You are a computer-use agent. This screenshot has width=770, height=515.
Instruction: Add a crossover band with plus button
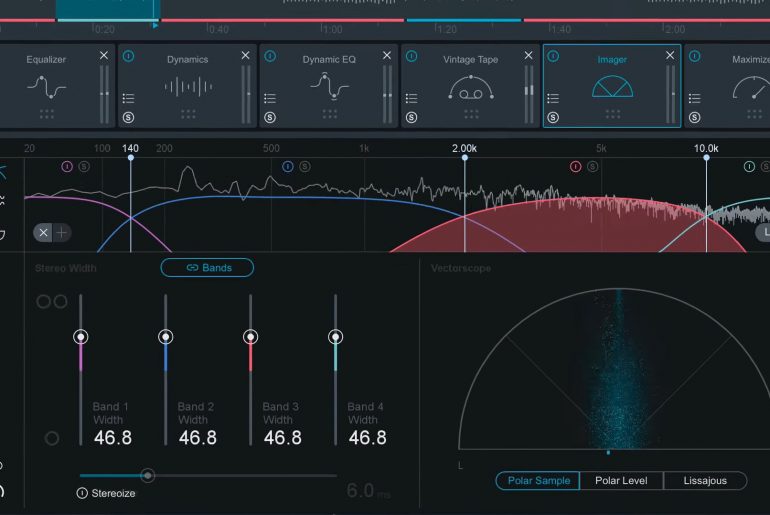[62, 233]
